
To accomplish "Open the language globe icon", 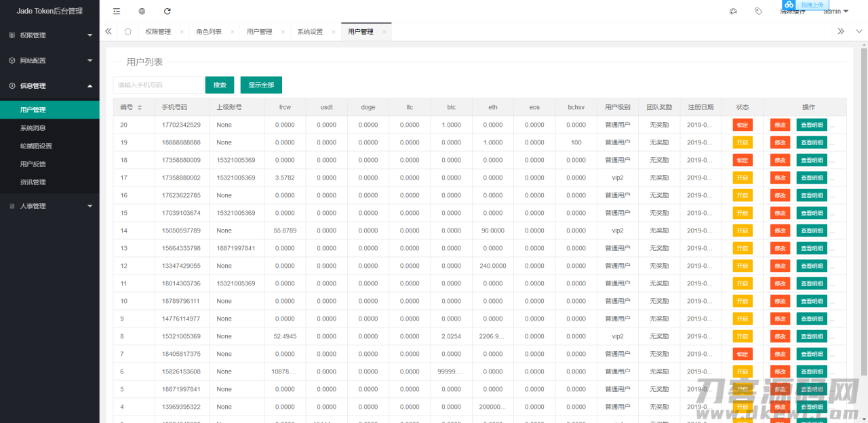I will (x=141, y=11).
